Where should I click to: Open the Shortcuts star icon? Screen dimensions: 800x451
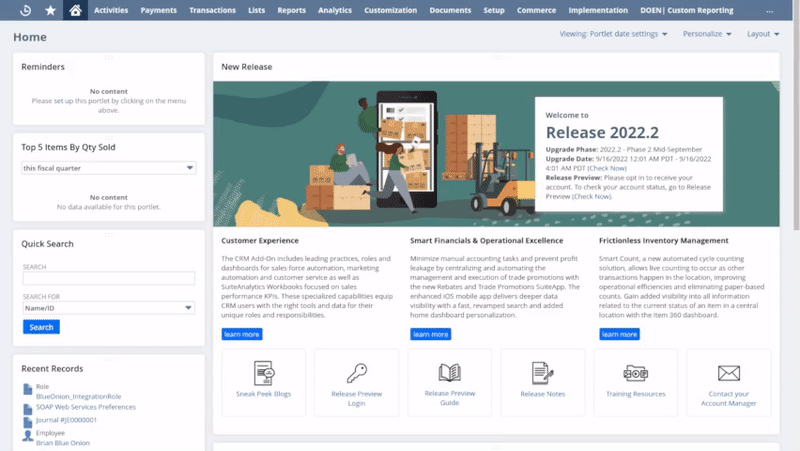point(50,10)
